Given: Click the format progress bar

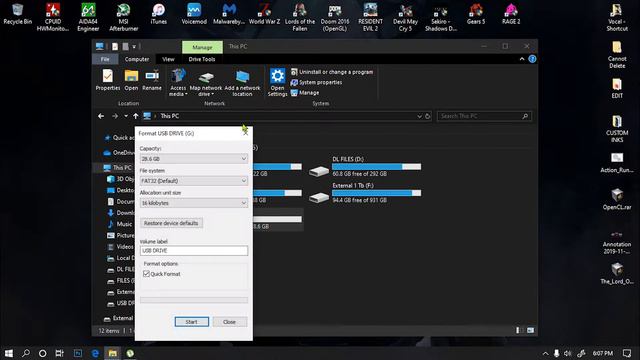Looking at the screenshot, I should pyautogui.click(x=193, y=300).
